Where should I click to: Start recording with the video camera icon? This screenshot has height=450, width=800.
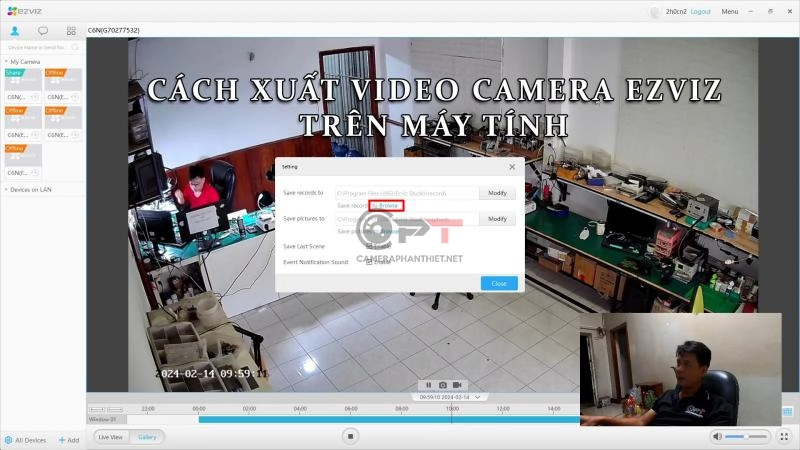[457, 385]
